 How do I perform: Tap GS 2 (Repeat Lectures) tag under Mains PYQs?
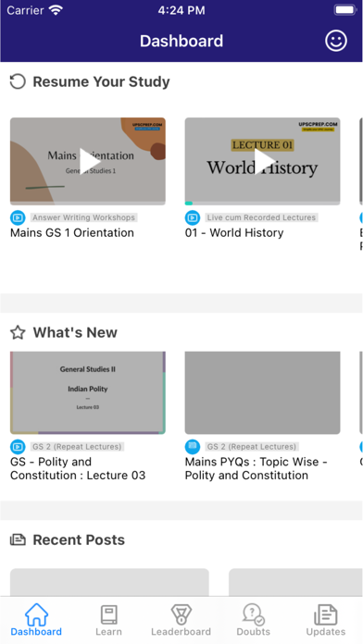coord(252,446)
